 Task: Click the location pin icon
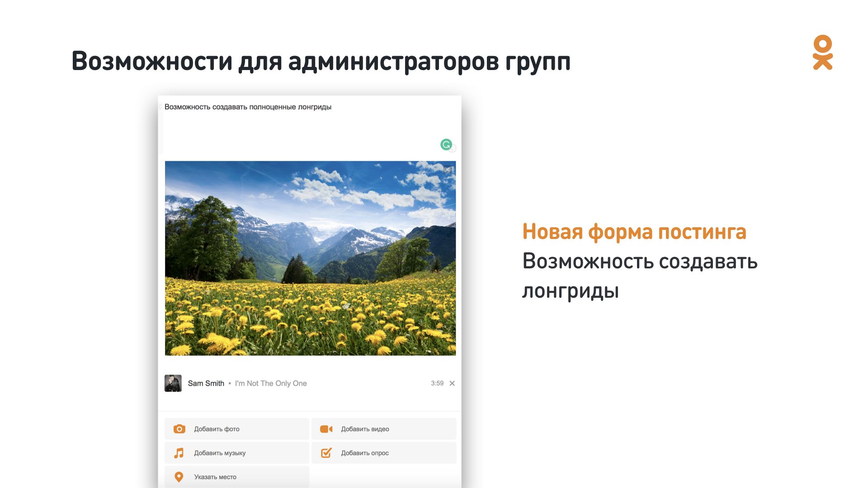179,477
